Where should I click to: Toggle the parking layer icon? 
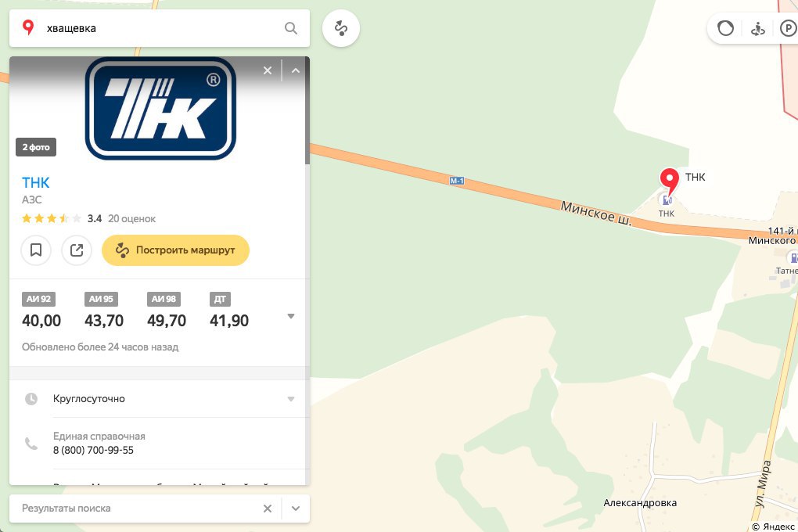click(788, 28)
